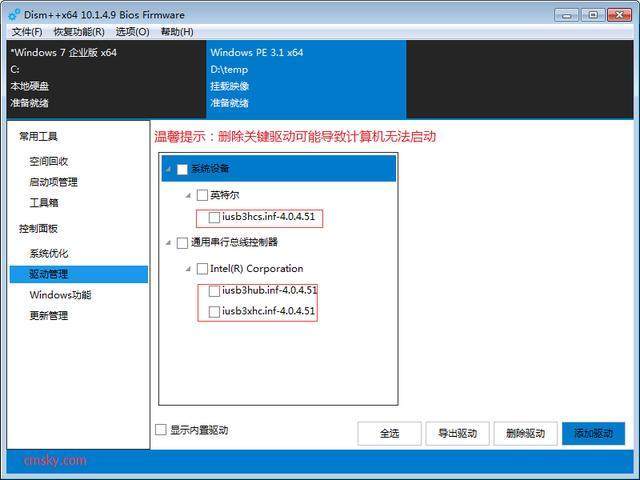Check the 通用串行总线控制器 category checkbox
The image size is (640, 480).
[182, 242]
